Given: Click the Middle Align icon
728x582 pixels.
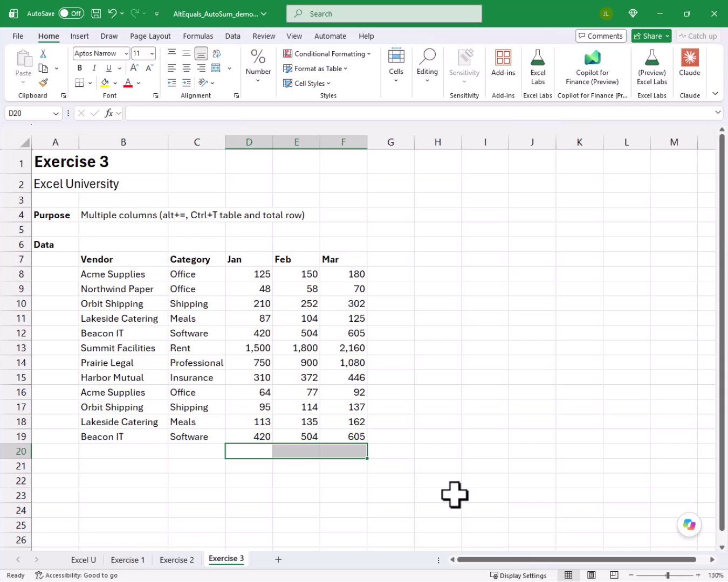Looking at the screenshot, I should pyautogui.click(x=186, y=53).
